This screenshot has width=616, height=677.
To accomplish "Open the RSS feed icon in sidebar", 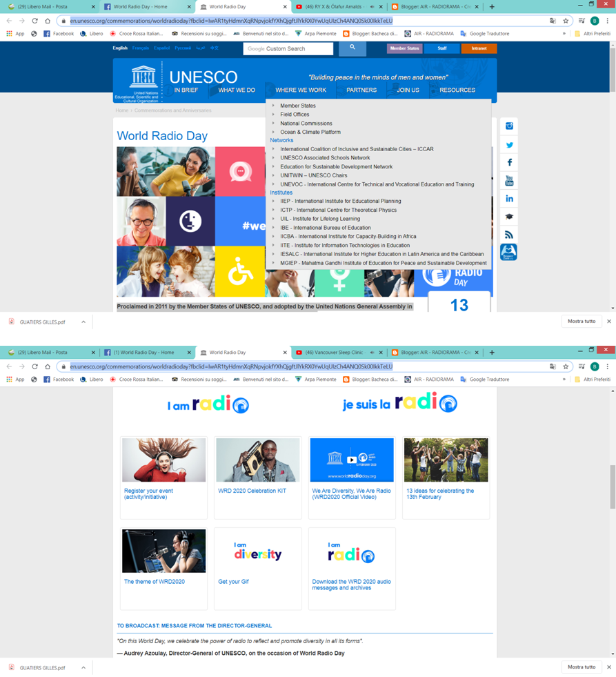I will coord(509,235).
